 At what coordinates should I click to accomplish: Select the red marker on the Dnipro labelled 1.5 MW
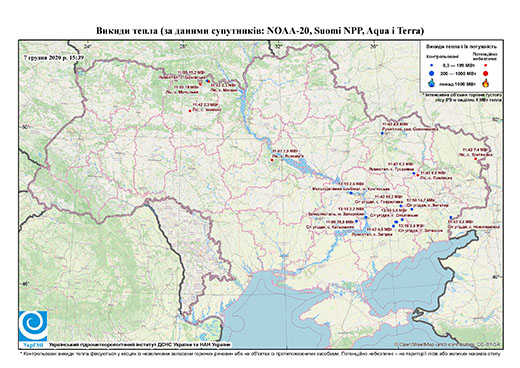(272, 160)
